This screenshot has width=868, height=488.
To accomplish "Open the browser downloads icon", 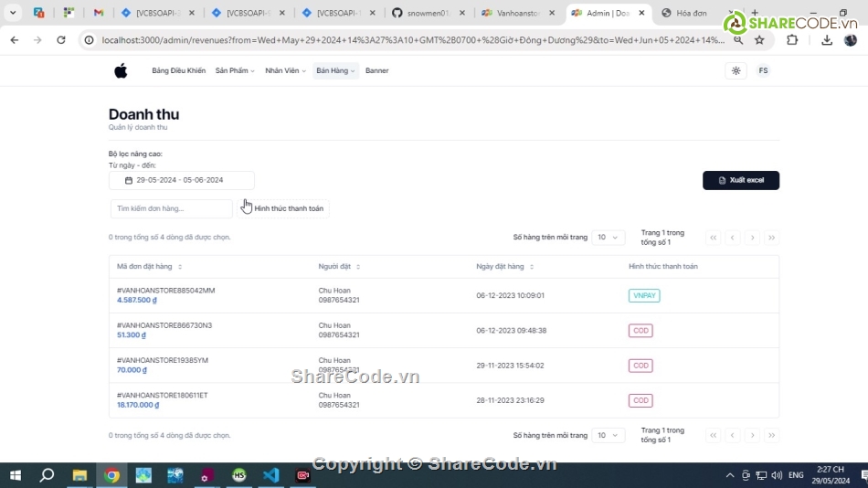I will coord(827,40).
